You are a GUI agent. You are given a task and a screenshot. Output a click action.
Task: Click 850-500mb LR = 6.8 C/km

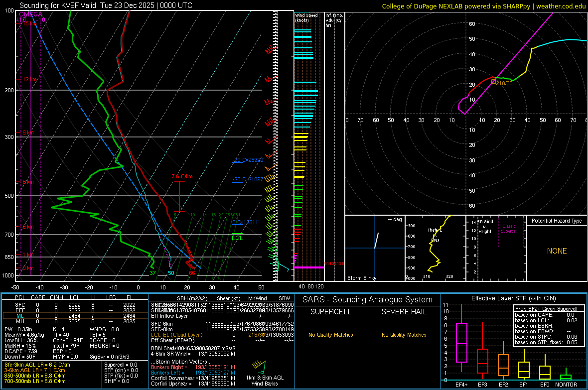(x=35, y=376)
